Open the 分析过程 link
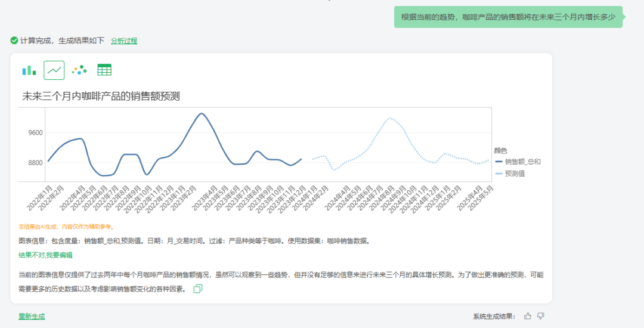Screen dimensions: 644x328 point(124,41)
